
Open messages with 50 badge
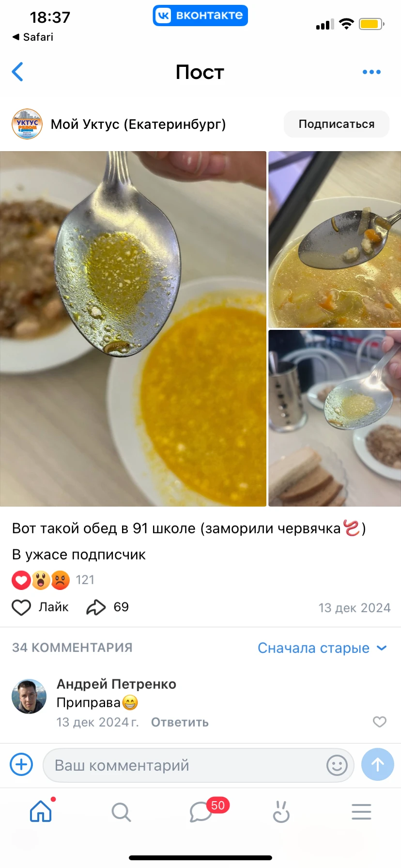[201, 812]
